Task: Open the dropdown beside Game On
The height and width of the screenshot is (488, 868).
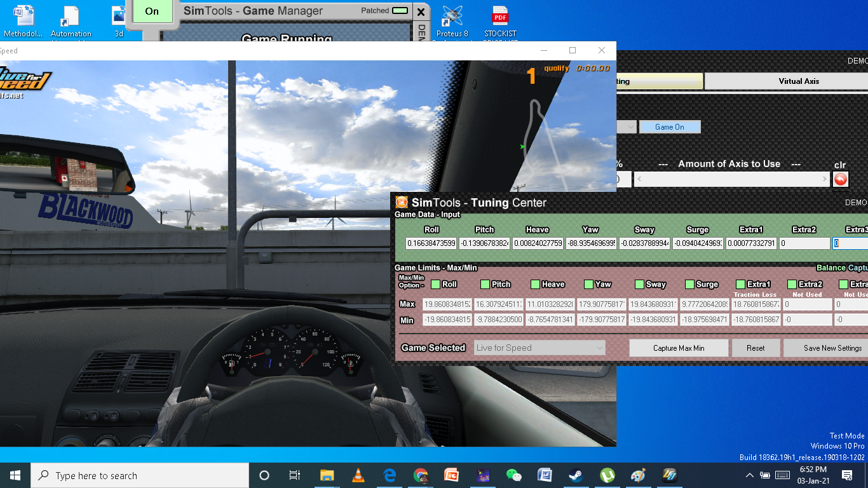Action: point(627,127)
